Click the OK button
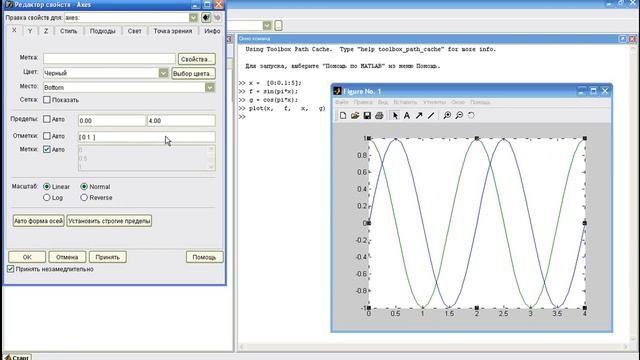This screenshot has width=640, height=360. click(27, 257)
